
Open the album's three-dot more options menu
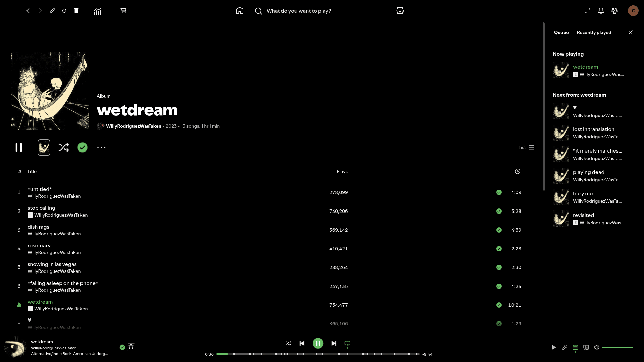coord(101,147)
